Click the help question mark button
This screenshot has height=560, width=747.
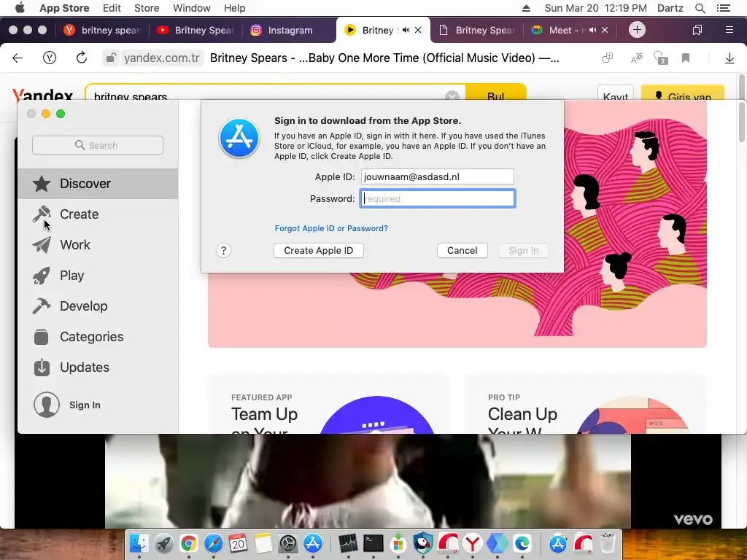coord(223,251)
